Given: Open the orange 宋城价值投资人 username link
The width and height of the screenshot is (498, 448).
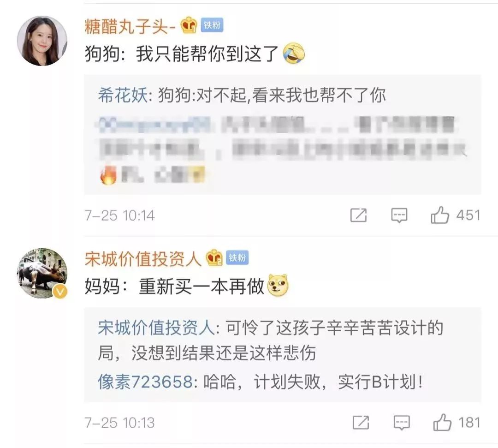Looking at the screenshot, I should pos(143,259).
